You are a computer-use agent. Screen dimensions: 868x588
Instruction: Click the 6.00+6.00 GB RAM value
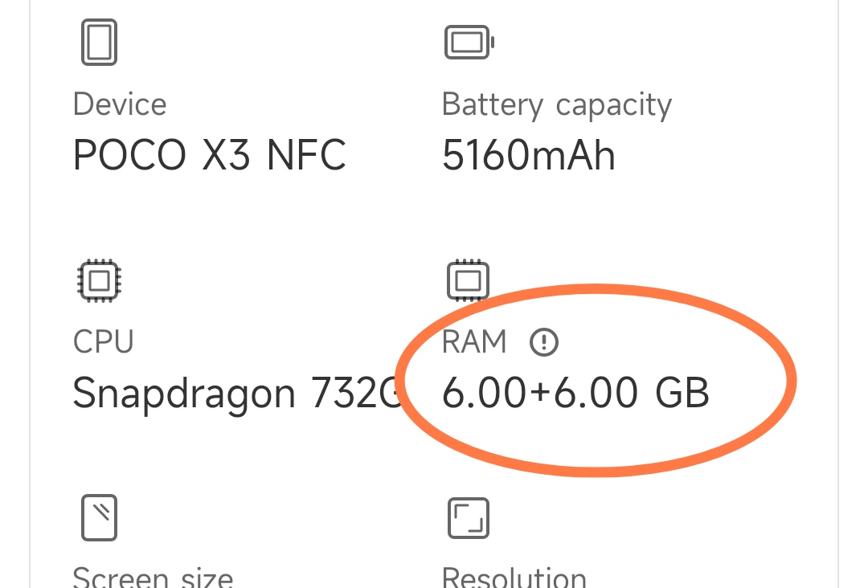point(575,393)
